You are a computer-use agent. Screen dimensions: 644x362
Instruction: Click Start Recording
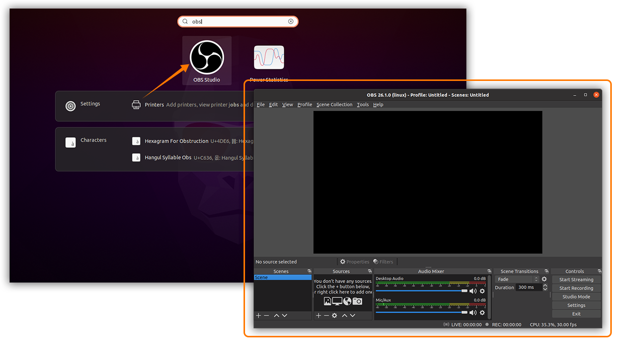click(x=577, y=288)
